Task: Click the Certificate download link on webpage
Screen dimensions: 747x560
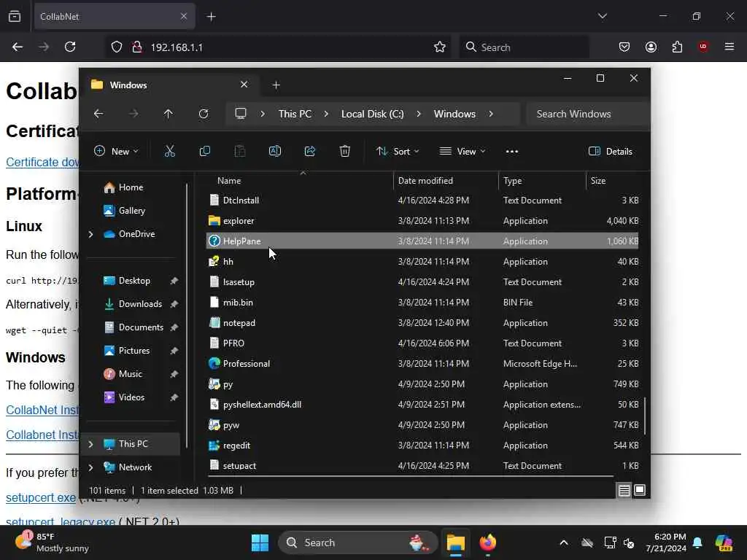Action: pyautogui.click(x=42, y=162)
